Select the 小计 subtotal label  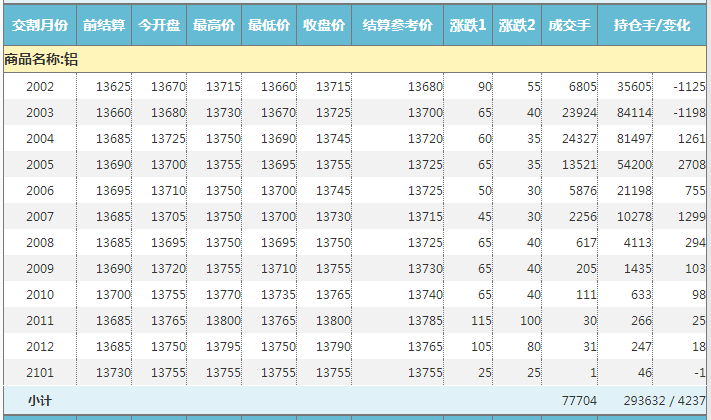[40, 400]
